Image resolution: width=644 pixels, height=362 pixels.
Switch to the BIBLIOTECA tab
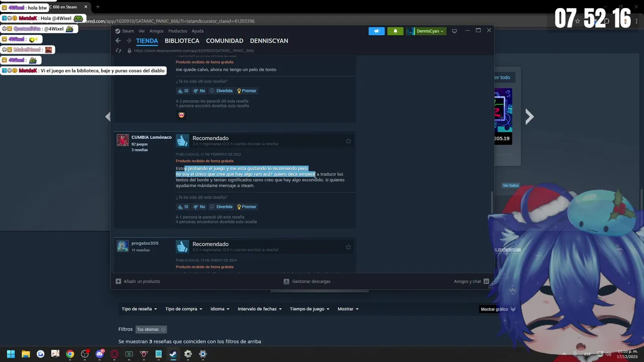(182, 41)
